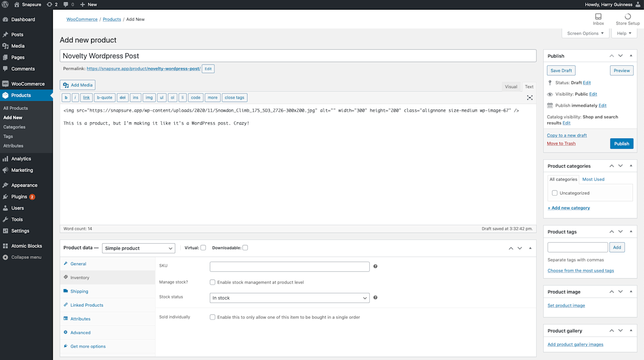Enable stock management at product level
Viewport: 644px width, 360px height.
[x=213, y=282]
